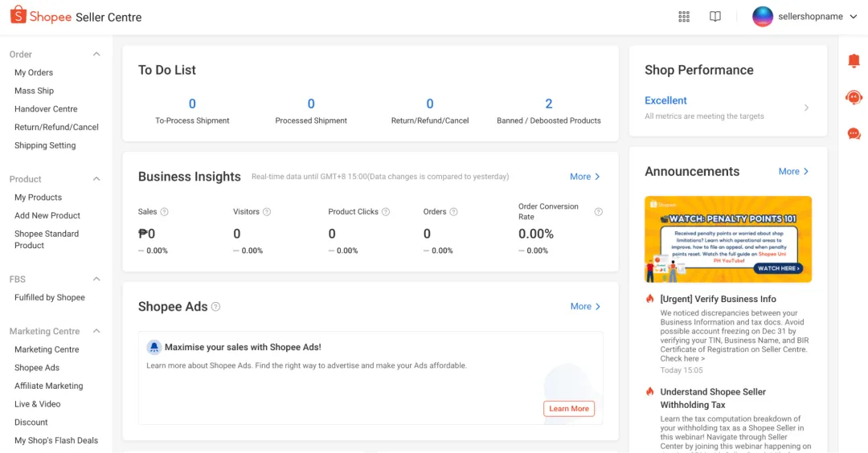This screenshot has width=868, height=453.
Task: Open the apps grid icon
Action: (684, 17)
